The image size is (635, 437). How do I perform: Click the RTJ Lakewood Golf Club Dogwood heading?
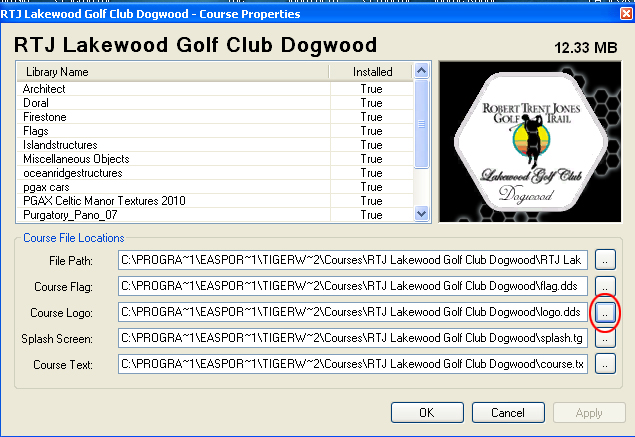(x=196, y=45)
